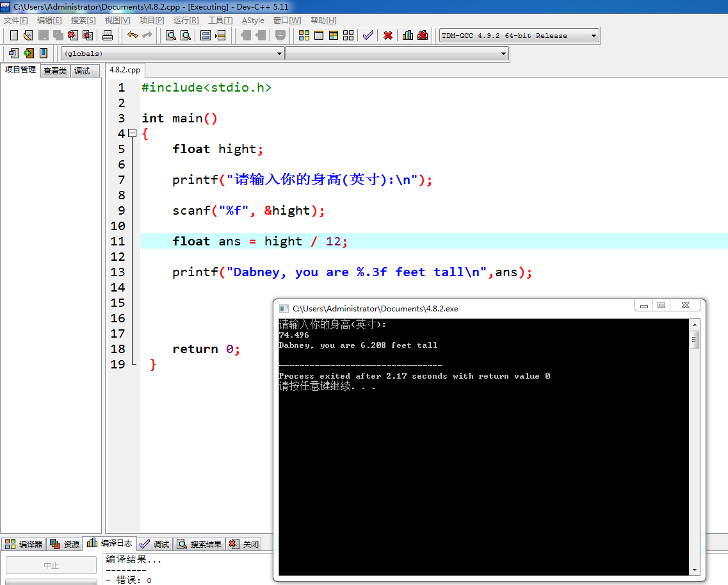Click the grayed Toggle comment toolbar icon
This screenshot has height=585, width=728.
point(280,35)
